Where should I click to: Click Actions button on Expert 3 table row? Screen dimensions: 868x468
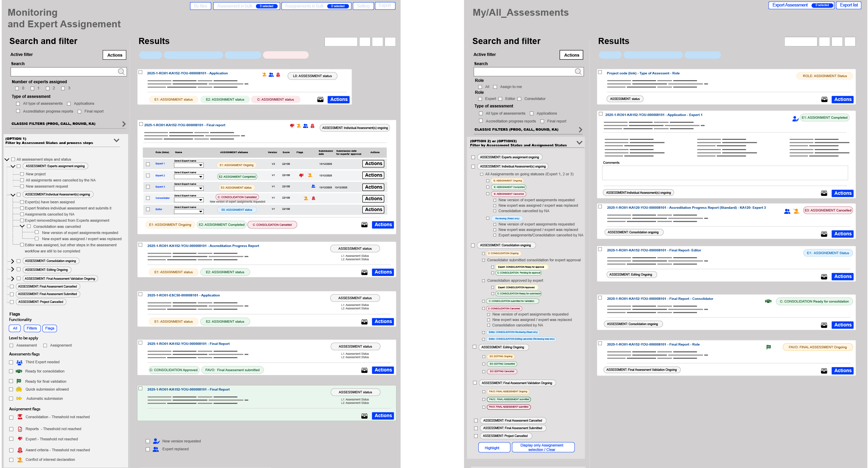point(374,187)
